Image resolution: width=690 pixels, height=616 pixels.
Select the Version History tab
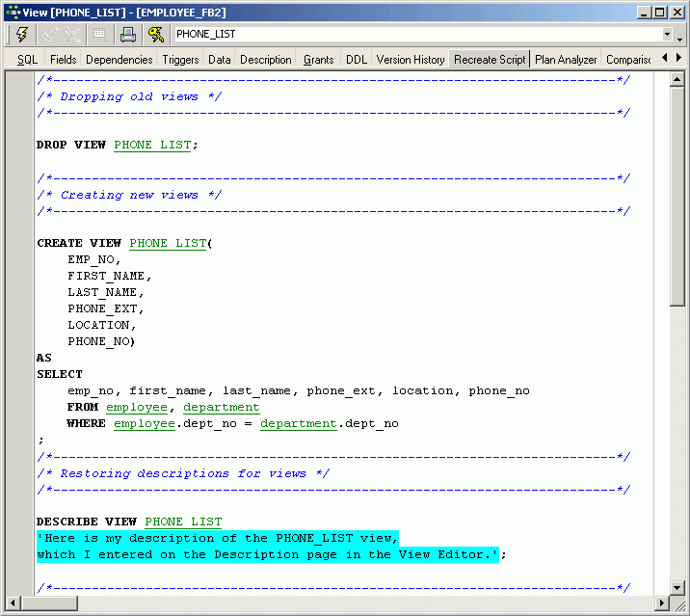point(411,60)
